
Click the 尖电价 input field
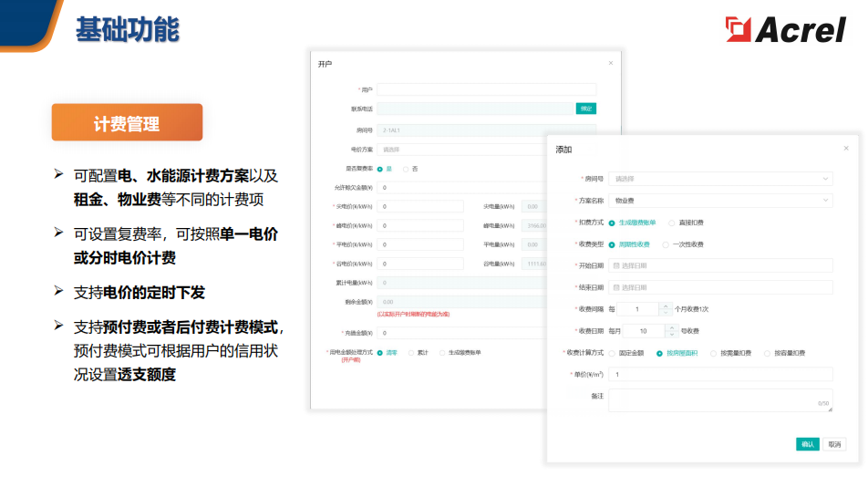(420, 206)
